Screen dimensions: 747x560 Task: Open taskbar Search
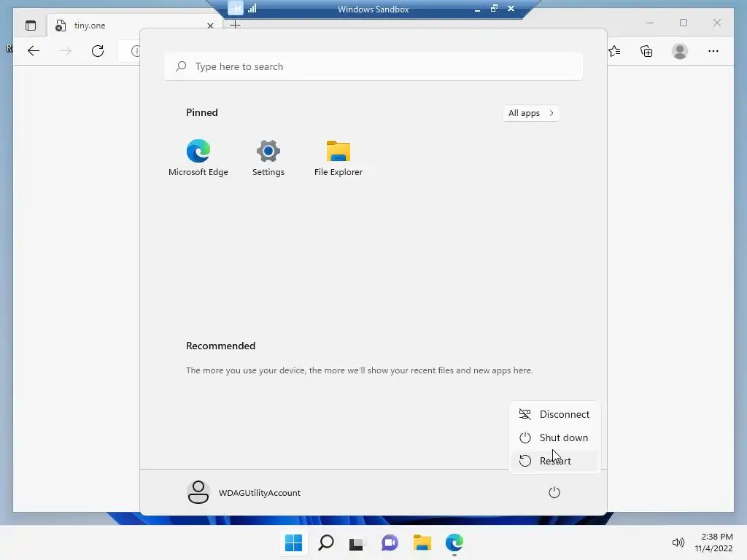(x=326, y=542)
